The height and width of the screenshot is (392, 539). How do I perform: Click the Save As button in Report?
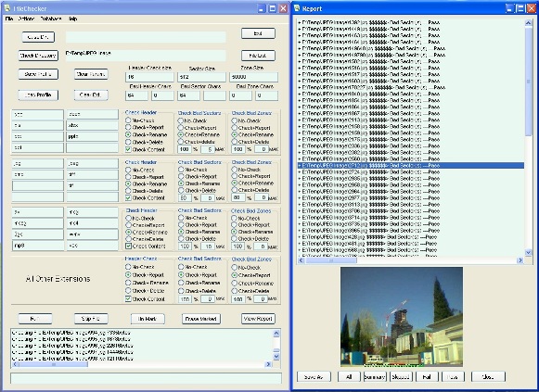tap(314, 376)
